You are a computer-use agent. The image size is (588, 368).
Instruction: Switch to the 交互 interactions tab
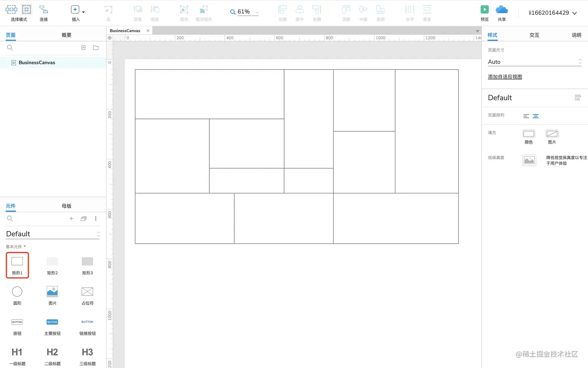pyautogui.click(x=534, y=35)
